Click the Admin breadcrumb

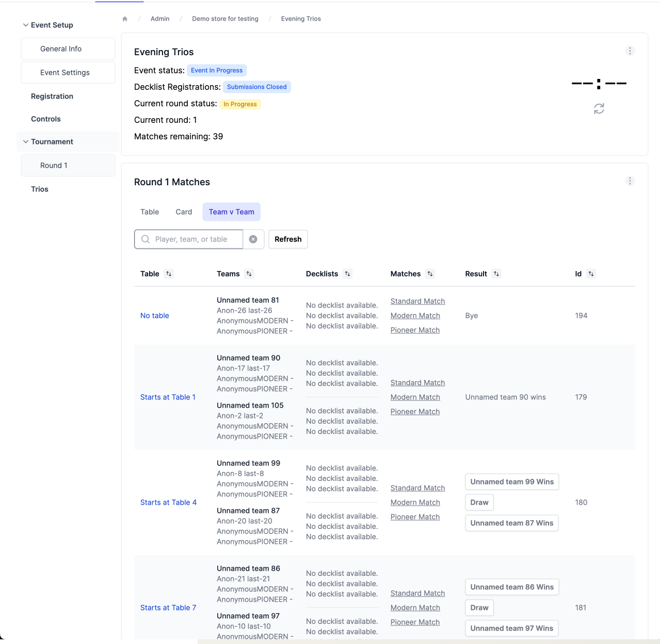click(160, 19)
